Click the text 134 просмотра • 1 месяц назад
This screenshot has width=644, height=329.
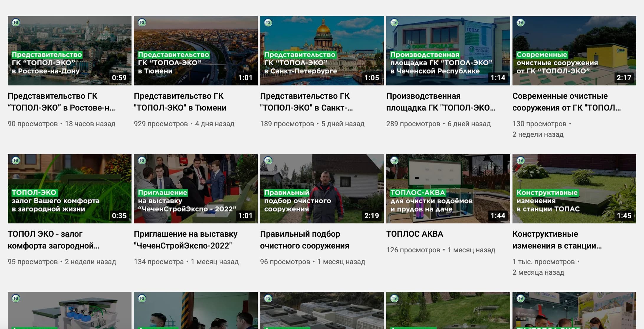pos(186,262)
